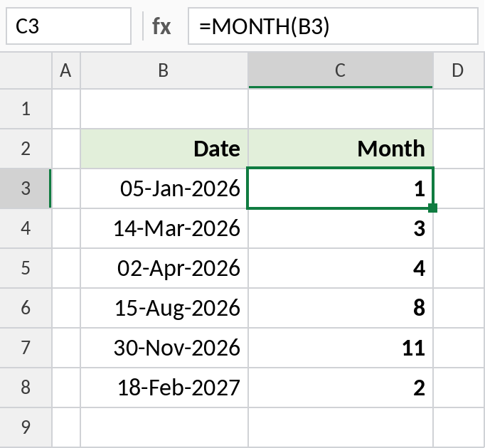Screen dimensions: 485x448
Task: Select row 4 header
Action: coord(26,228)
